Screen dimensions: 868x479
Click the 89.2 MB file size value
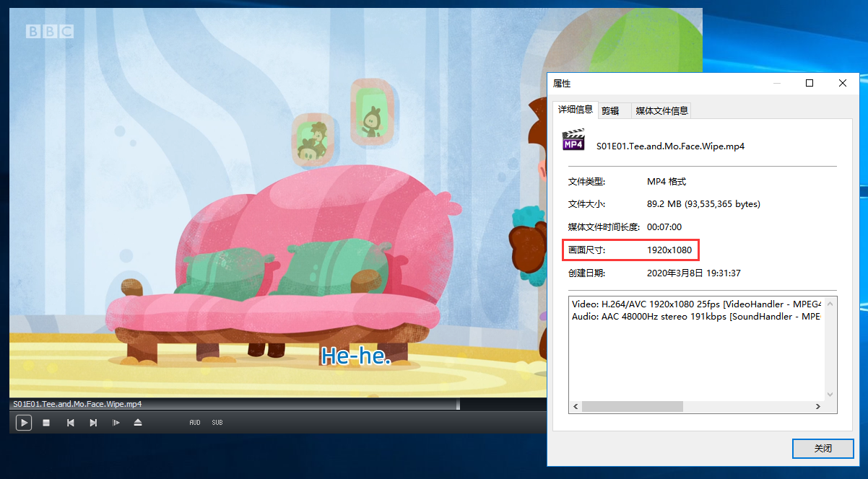coord(703,204)
